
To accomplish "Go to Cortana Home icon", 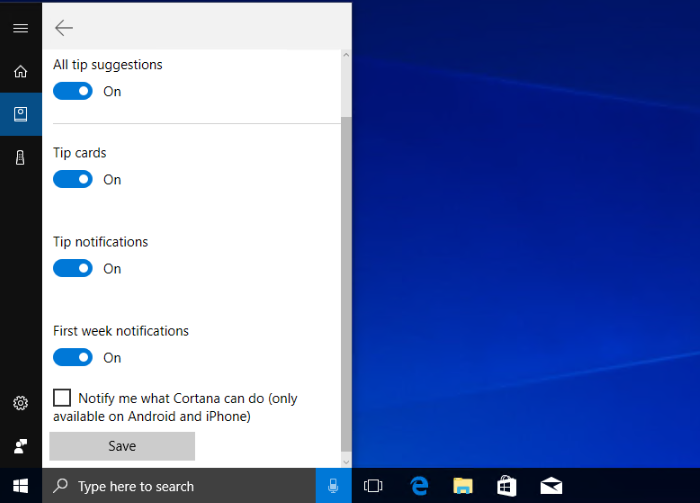I will (x=21, y=71).
